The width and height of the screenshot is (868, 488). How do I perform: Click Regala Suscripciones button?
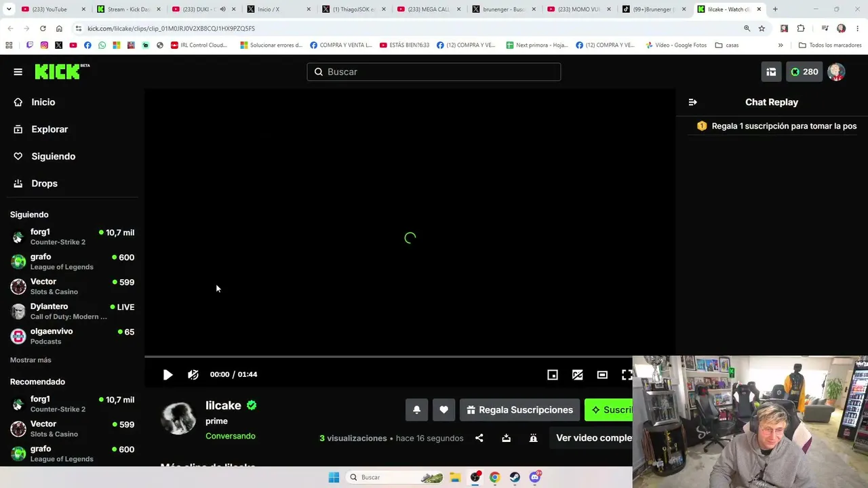click(519, 409)
